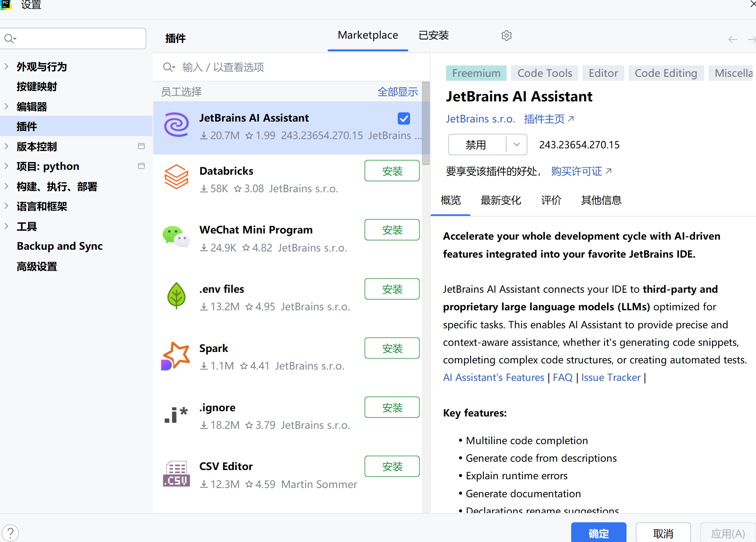Select Backup and Sync in settings tree
Viewport: 756px width, 542px height.
[60, 246]
